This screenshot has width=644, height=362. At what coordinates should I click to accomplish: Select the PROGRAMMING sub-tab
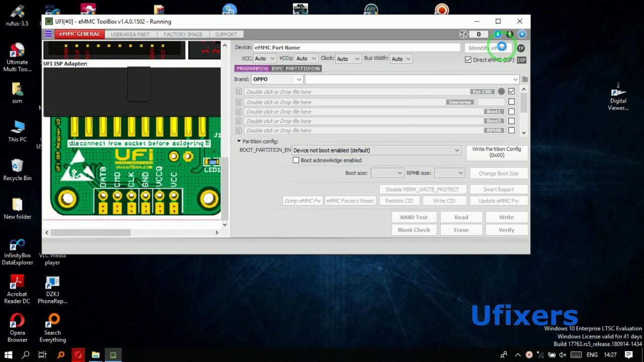coord(252,68)
